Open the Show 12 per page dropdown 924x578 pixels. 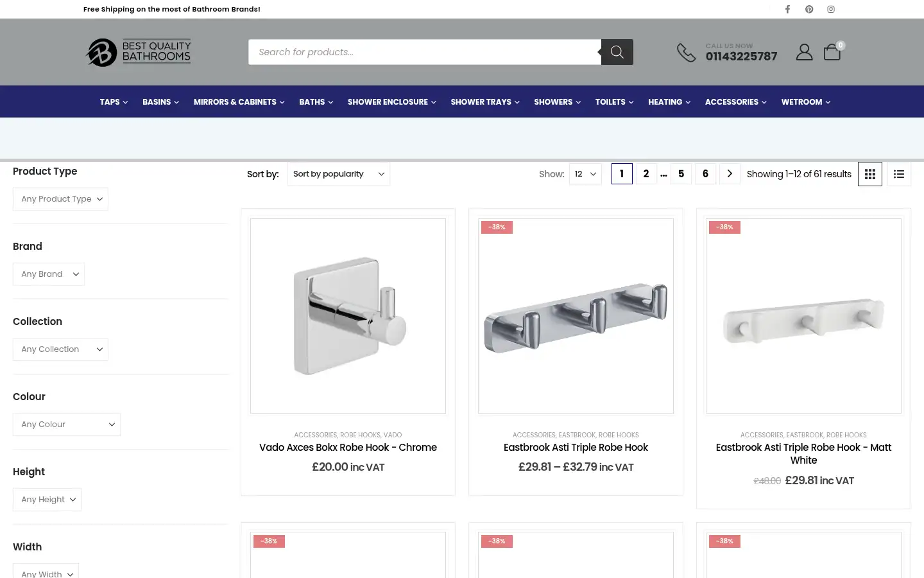point(585,174)
